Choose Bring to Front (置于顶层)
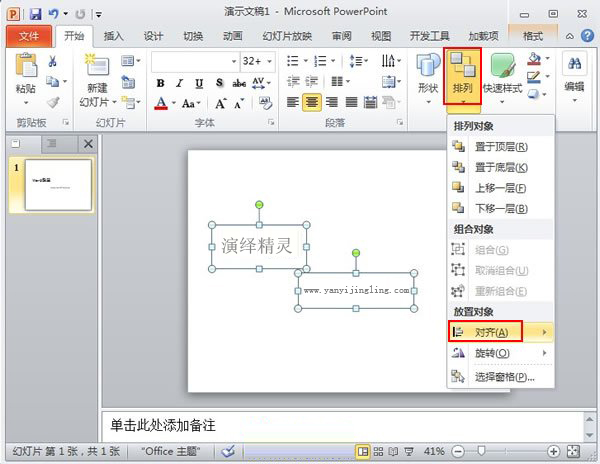The width and height of the screenshot is (600, 464). [x=500, y=147]
